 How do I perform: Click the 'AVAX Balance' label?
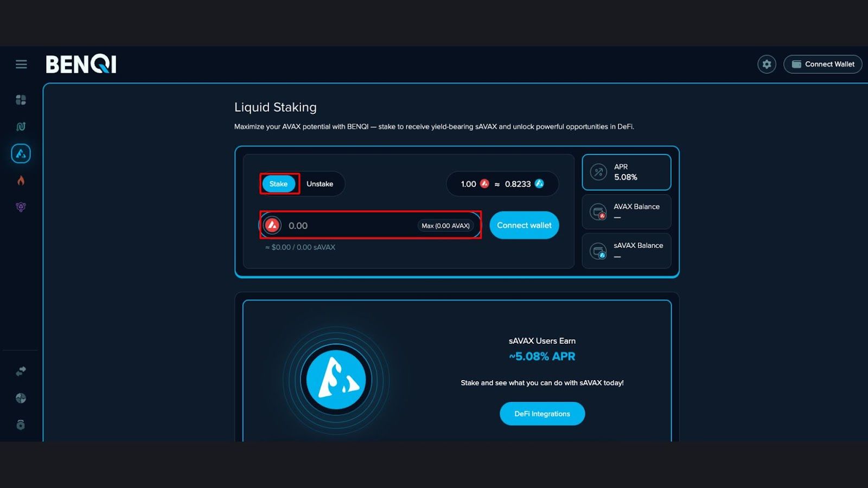point(636,207)
